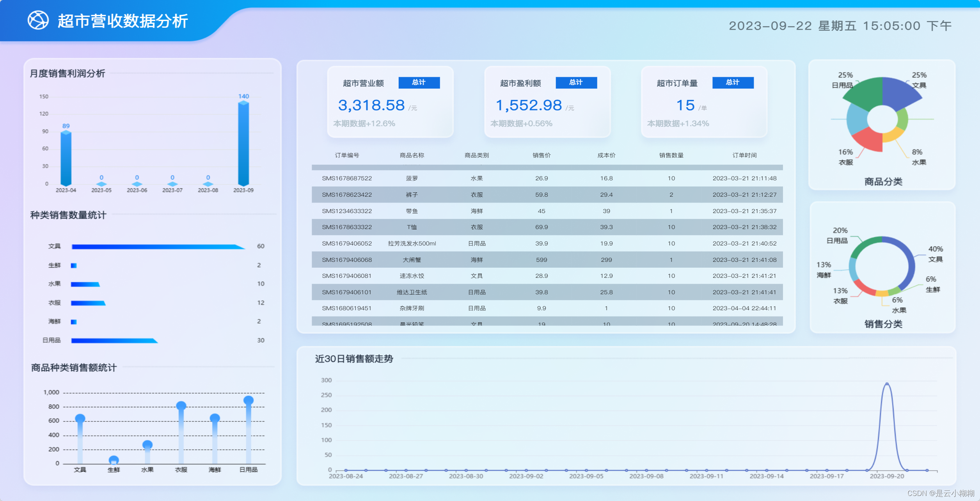Click product name 拉芳洗发水500ml
Screen dimensions: 980x501
412,243
